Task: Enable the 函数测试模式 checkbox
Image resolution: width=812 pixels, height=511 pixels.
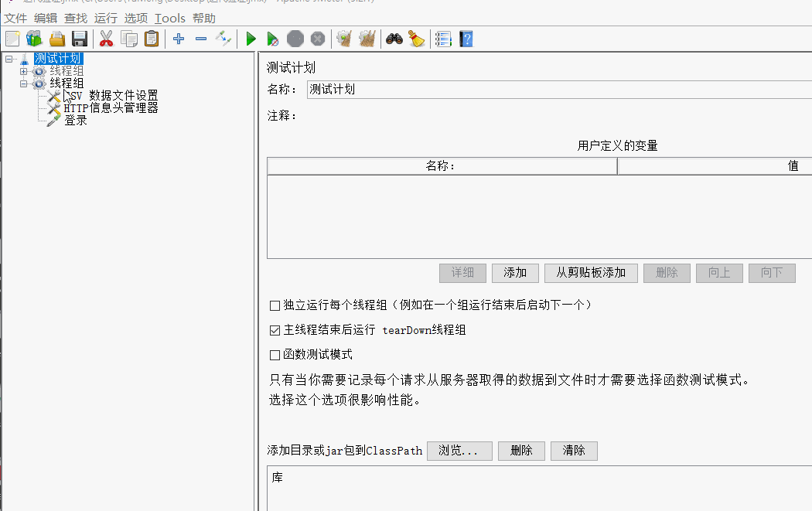Action: pos(275,355)
